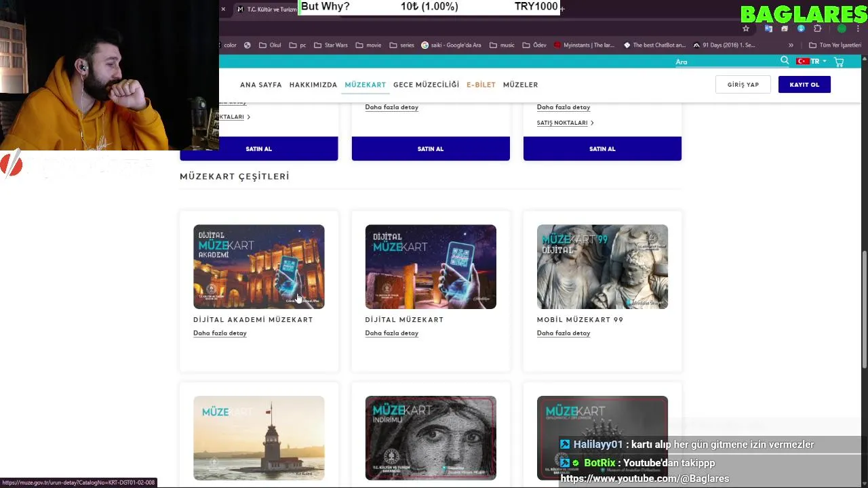Click the search magnifier icon in the teal bar
868x488 pixels.
coord(785,61)
